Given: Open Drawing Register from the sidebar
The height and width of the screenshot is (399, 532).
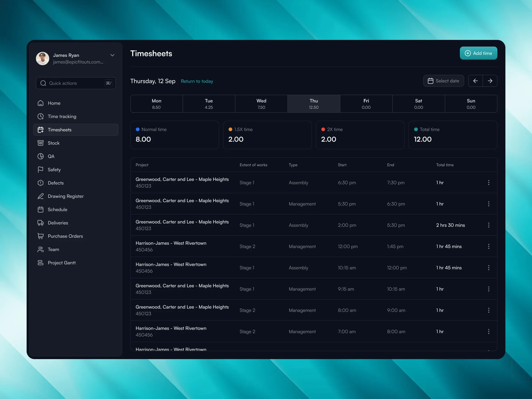Looking at the screenshot, I should pos(76,196).
